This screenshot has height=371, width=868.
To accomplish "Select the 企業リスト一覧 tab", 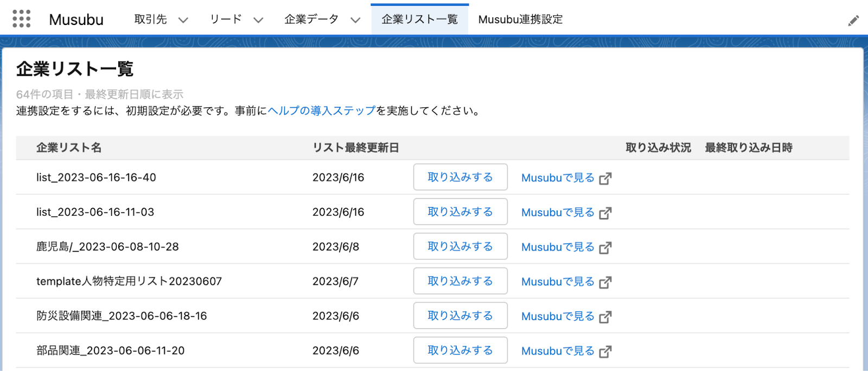I will (x=420, y=20).
